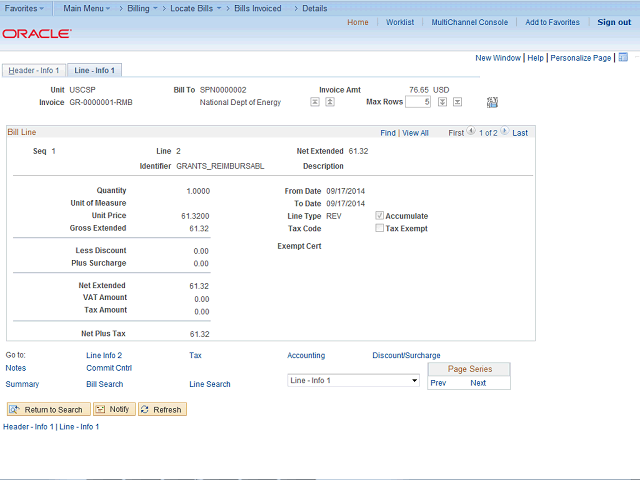Screen dimensions: 640x480
Task: Open the Accounting link
Action: [306, 355]
